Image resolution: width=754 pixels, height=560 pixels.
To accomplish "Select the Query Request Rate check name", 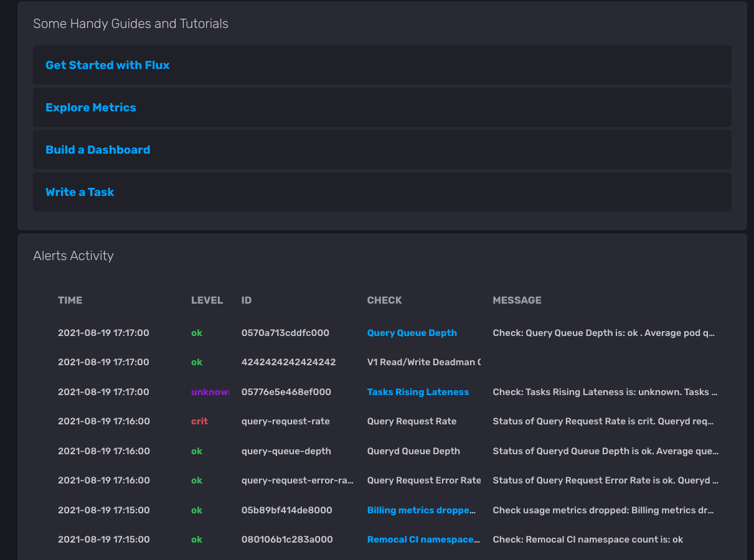I will pos(411,421).
